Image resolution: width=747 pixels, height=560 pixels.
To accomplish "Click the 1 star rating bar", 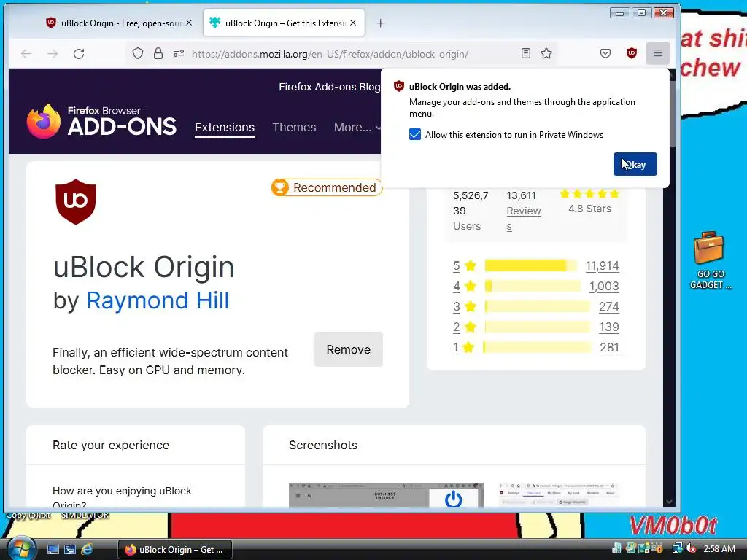I will click(x=537, y=348).
